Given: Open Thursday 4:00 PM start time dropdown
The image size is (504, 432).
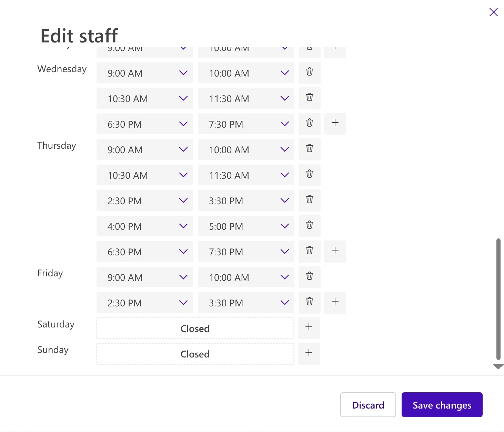Looking at the screenshot, I should (x=145, y=226).
